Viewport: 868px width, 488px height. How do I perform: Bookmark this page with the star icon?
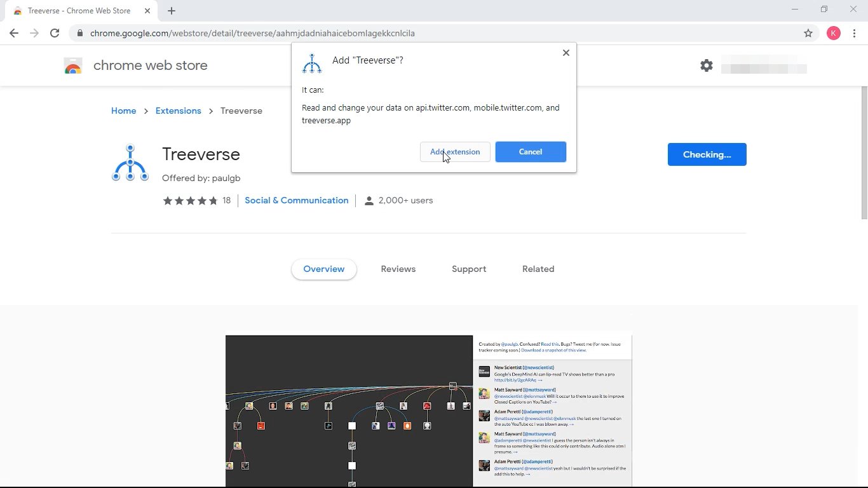tap(808, 33)
